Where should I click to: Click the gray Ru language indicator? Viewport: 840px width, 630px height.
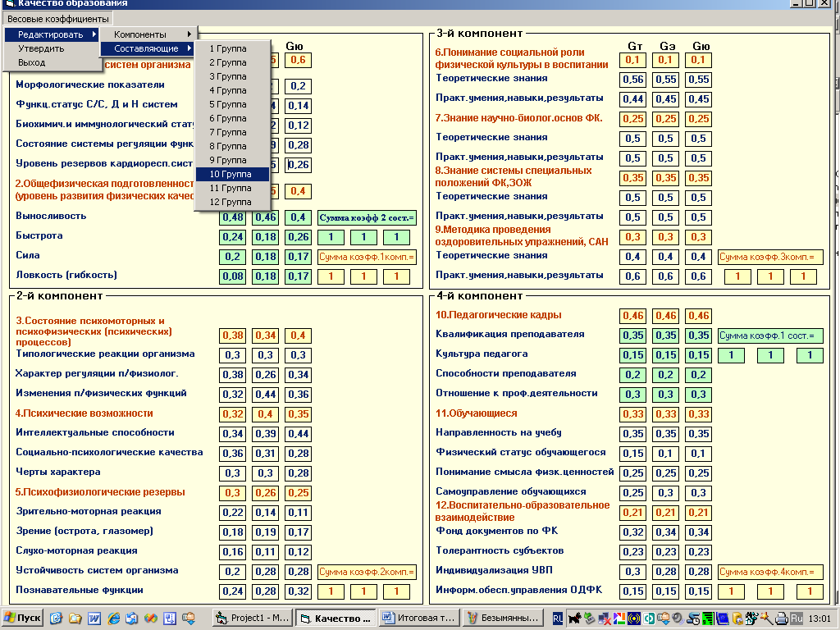797,619
